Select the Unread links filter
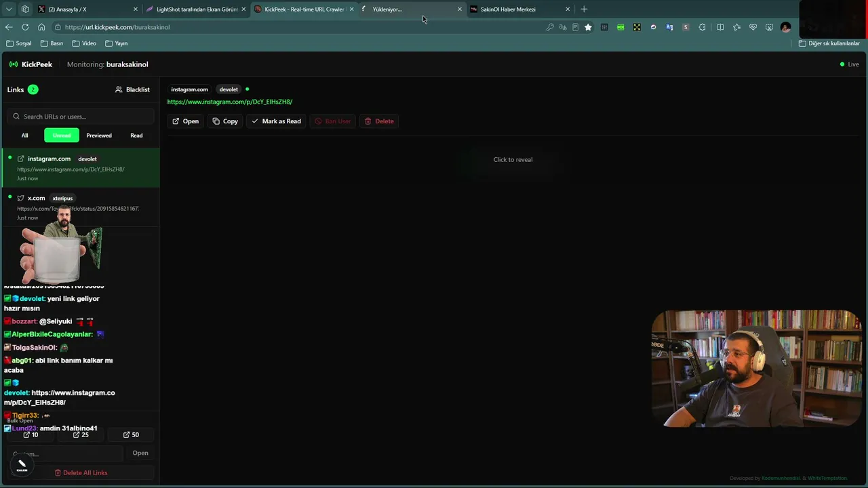Screen dimensions: 868x488 [62, 136]
